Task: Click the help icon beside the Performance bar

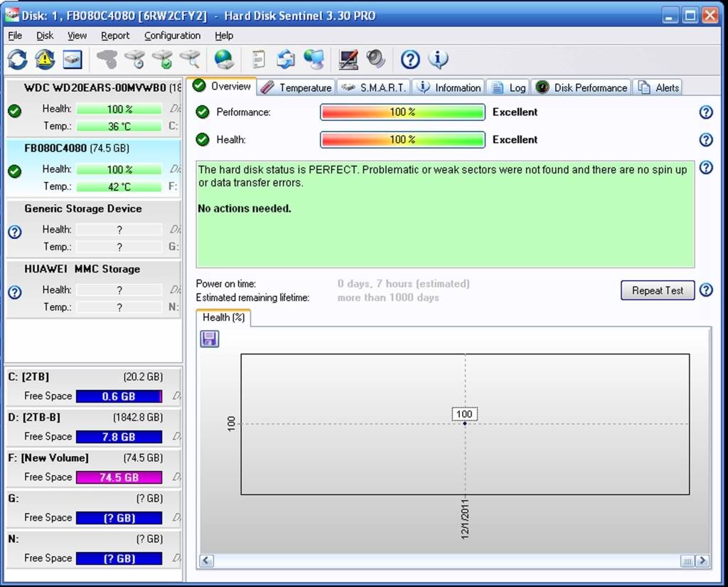Action: [705, 112]
